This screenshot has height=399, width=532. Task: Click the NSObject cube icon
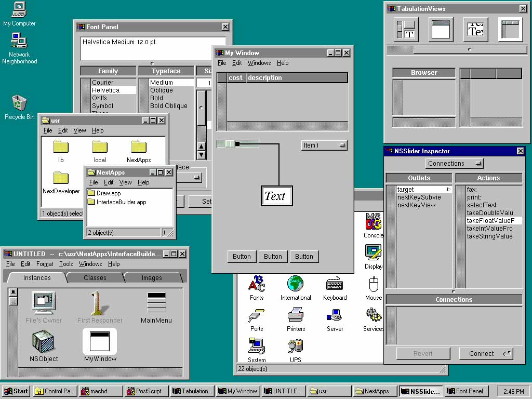(x=44, y=341)
